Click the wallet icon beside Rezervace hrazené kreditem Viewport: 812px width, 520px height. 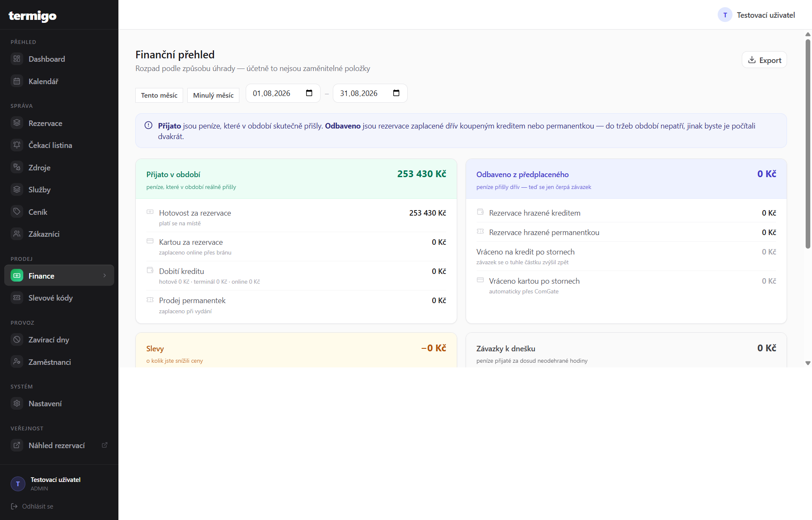(480, 212)
